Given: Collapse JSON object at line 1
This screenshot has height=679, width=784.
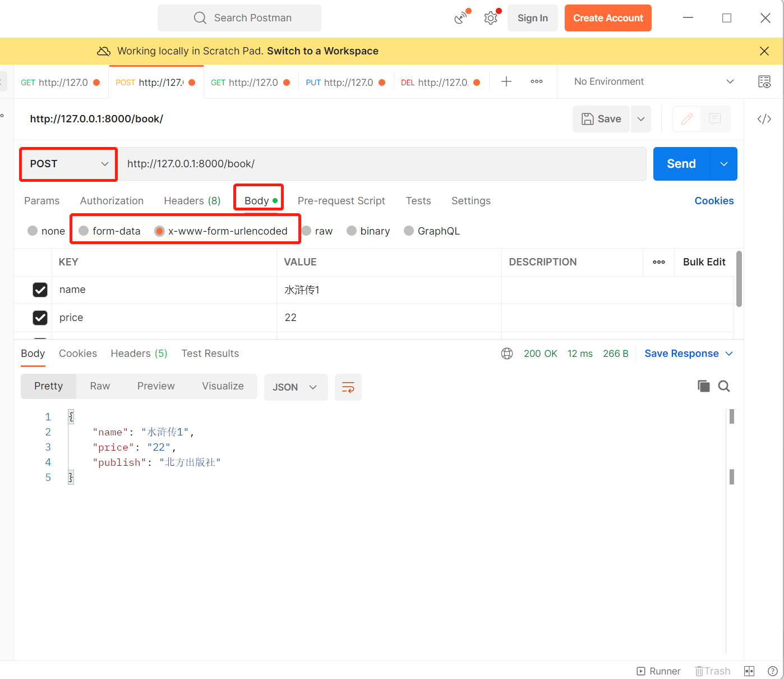Looking at the screenshot, I should pos(71,416).
